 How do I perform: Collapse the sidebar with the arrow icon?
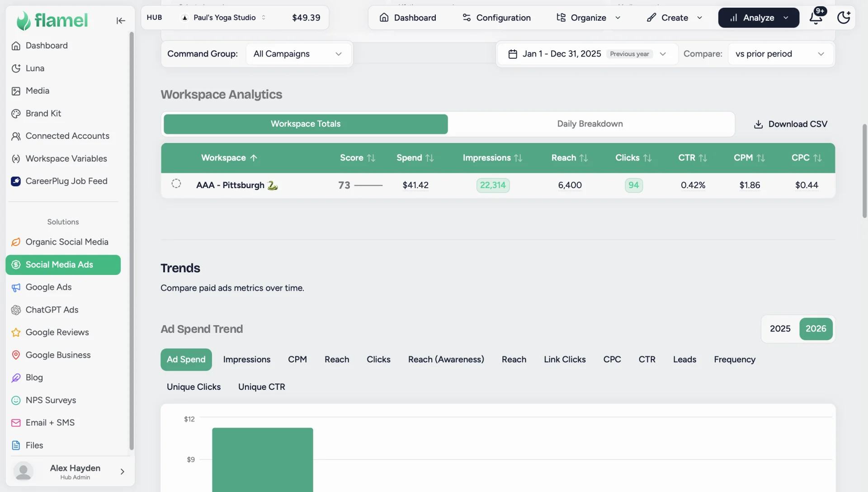(121, 20)
